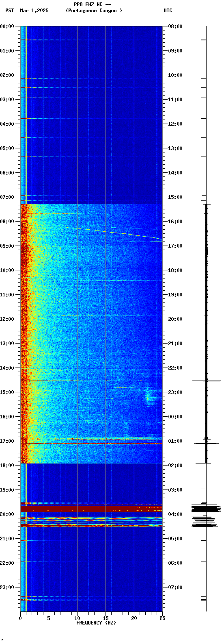Click the frequency axis value '25'
The image size is (224, 644).
[x=162, y=618]
